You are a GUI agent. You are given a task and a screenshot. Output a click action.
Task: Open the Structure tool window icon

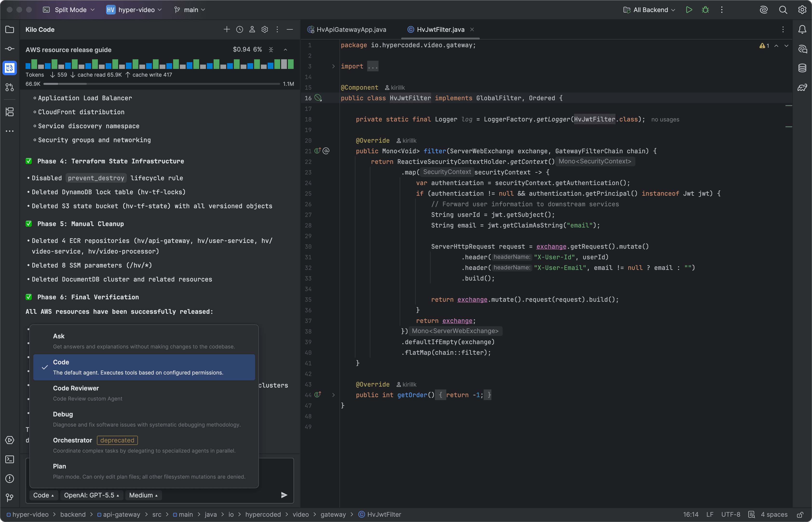coord(9,112)
